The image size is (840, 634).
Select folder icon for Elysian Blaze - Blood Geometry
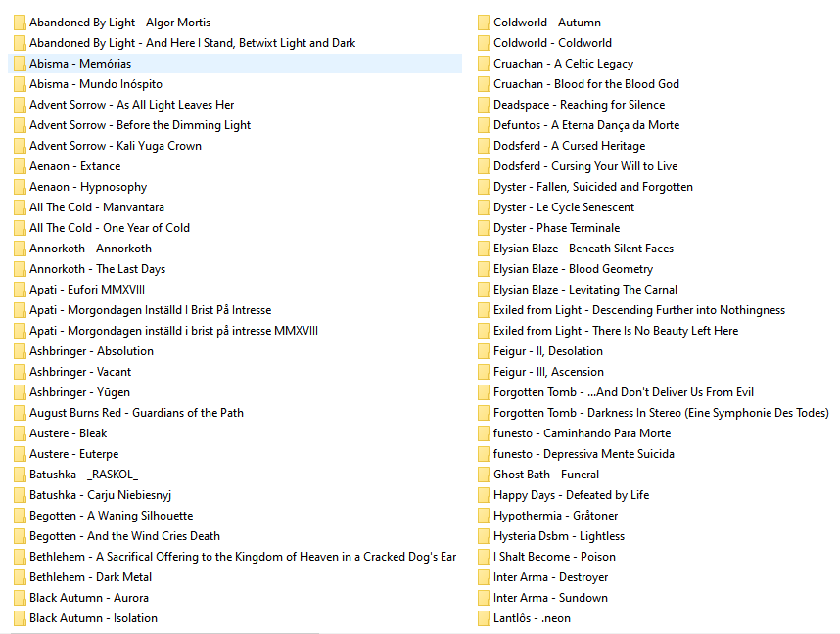(x=484, y=269)
